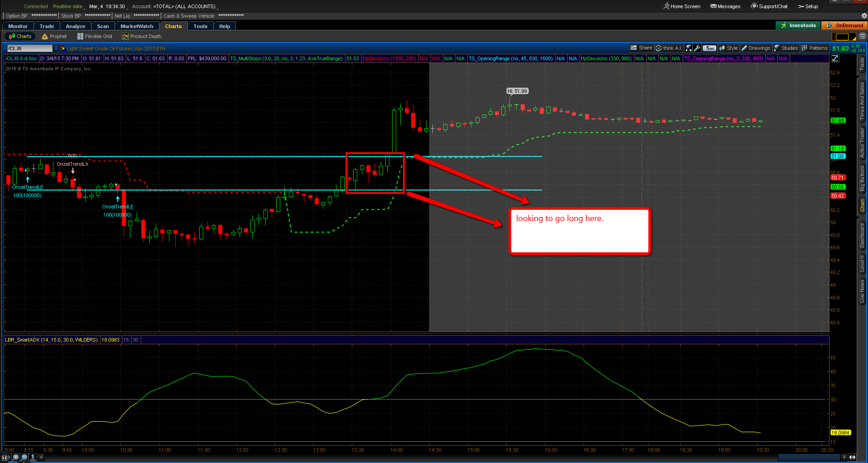The image size is (868, 463).
Task: Select the Chart side tab
Action: pyautogui.click(x=862, y=205)
